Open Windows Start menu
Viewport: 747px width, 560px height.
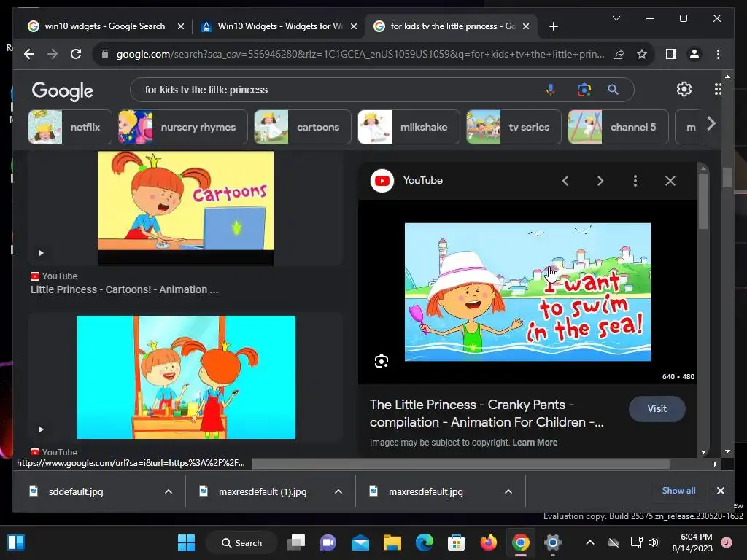click(x=186, y=542)
